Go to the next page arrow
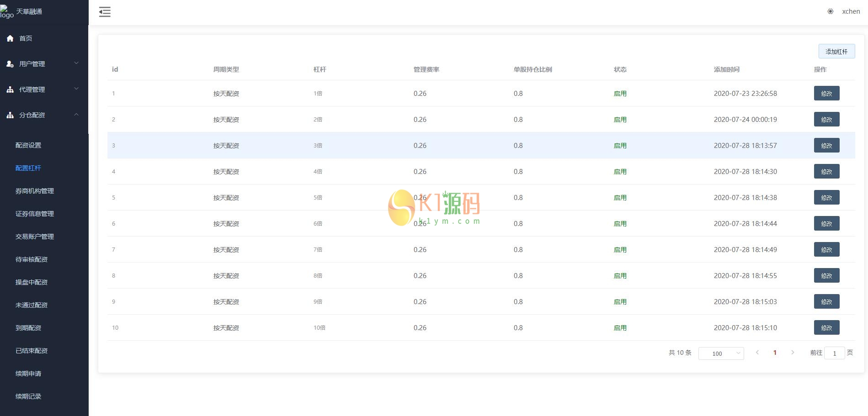This screenshot has height=416, width=868. pyautogui.click(x=793, y=353)
